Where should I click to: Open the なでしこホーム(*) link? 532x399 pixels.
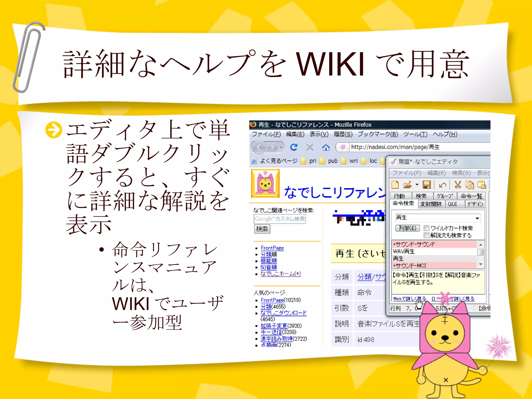(x=281, y=274)
